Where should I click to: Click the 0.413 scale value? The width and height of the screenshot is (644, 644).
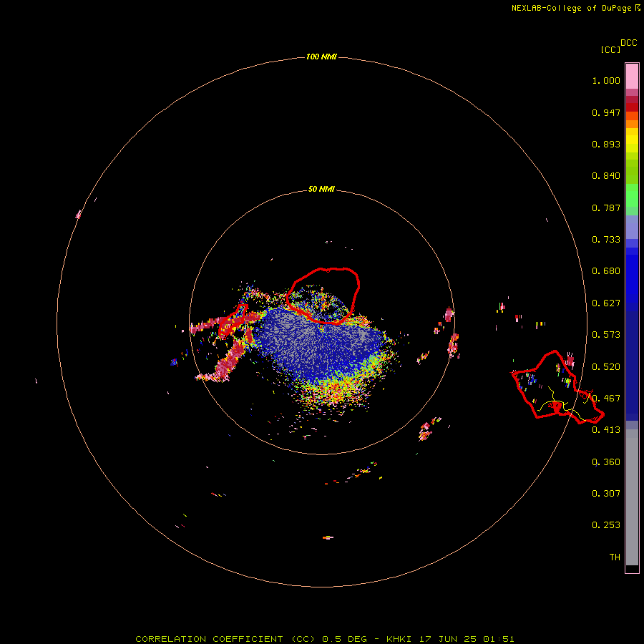pos(606,430)
